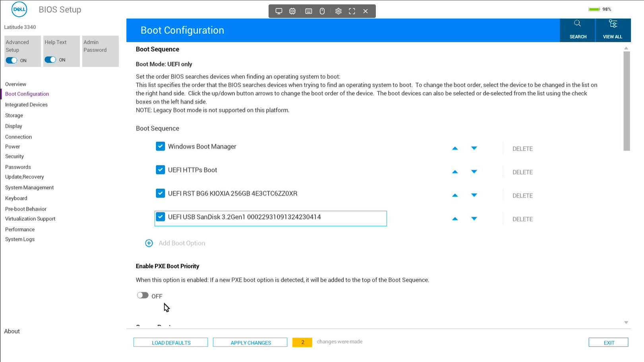Delete the UEFI RST KIOXIA boot entry
The height and width of the screenshot is (362, 644).
tap(522, 196)
